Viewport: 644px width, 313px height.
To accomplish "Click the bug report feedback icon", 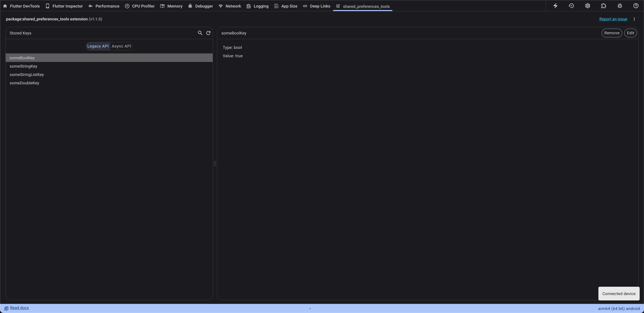I will point(620,6).
